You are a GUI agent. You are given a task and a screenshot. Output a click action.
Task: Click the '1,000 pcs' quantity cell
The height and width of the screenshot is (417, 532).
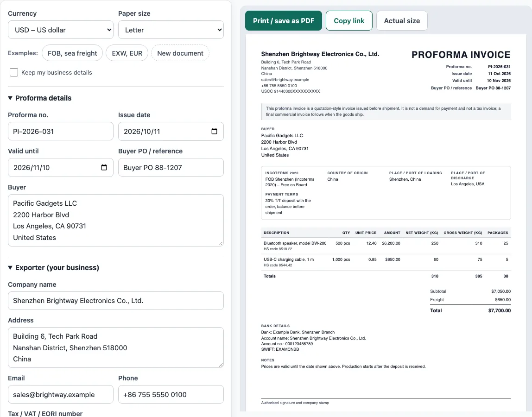click(341, 259)
